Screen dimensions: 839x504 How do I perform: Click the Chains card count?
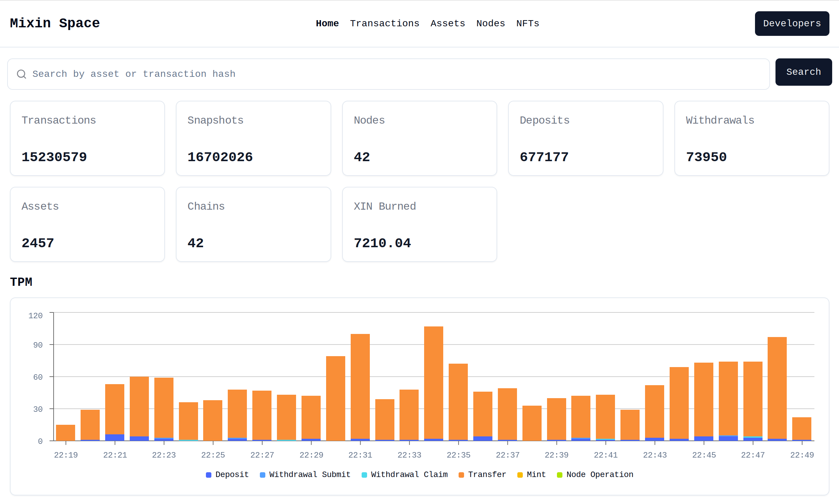(196, 243)
